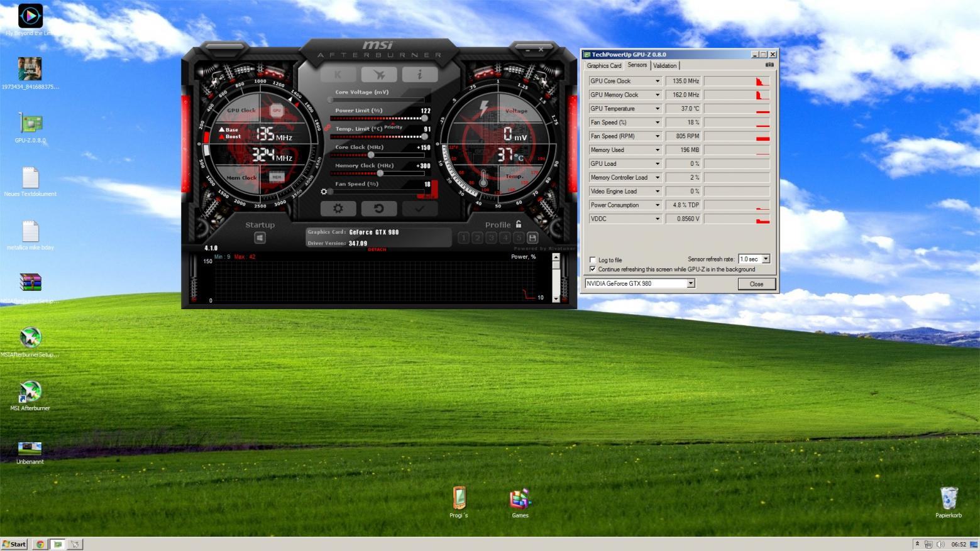Open the information i button in Afterburner
The image size is (980, 551).
(x=419, y=75)
